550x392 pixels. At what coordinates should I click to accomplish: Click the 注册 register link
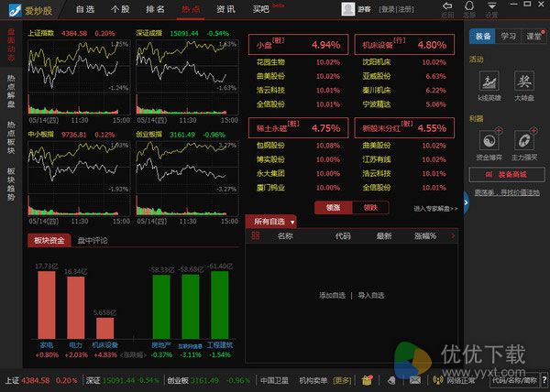[x=405, y=9]
